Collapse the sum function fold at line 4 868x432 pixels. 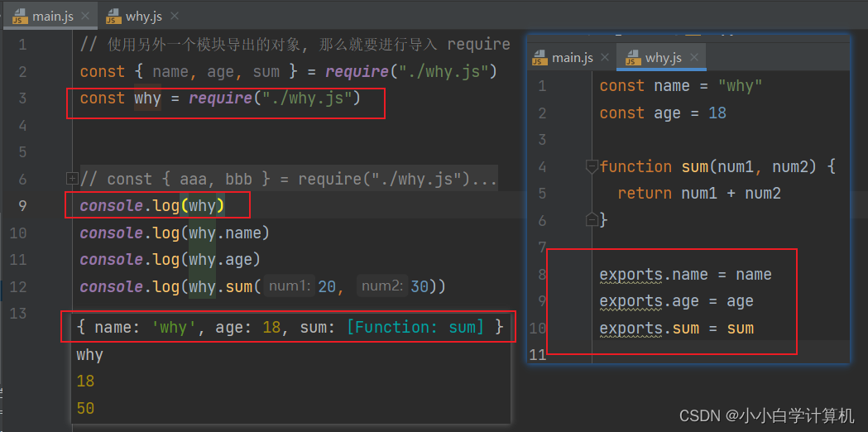click(592, 166)
